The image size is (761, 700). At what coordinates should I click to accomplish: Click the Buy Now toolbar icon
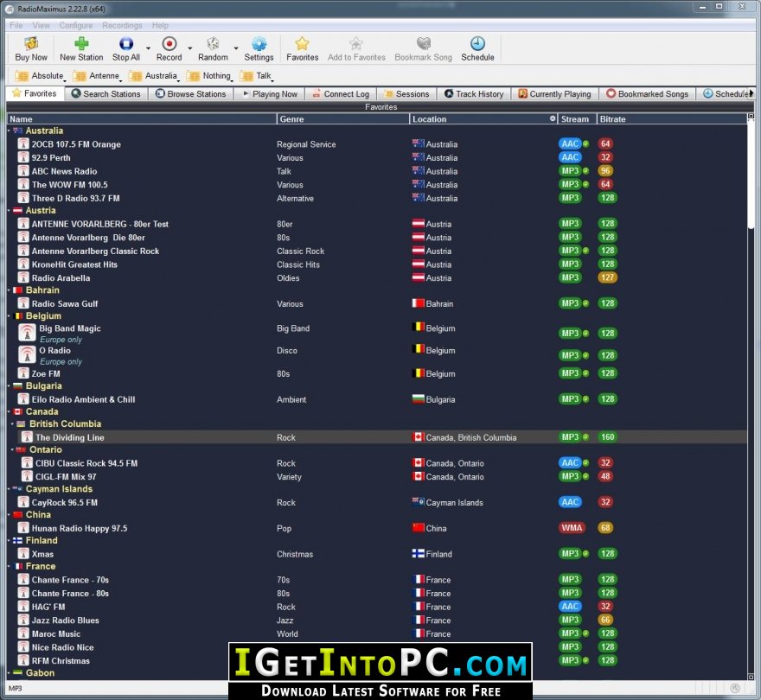tap(31, 49)
